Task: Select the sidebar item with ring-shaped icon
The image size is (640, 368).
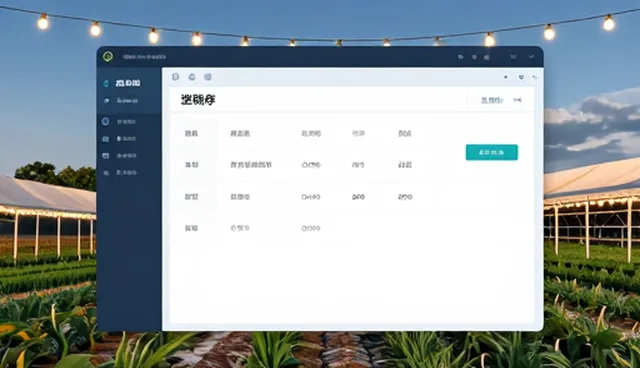Action: click(x=119, y=122)
